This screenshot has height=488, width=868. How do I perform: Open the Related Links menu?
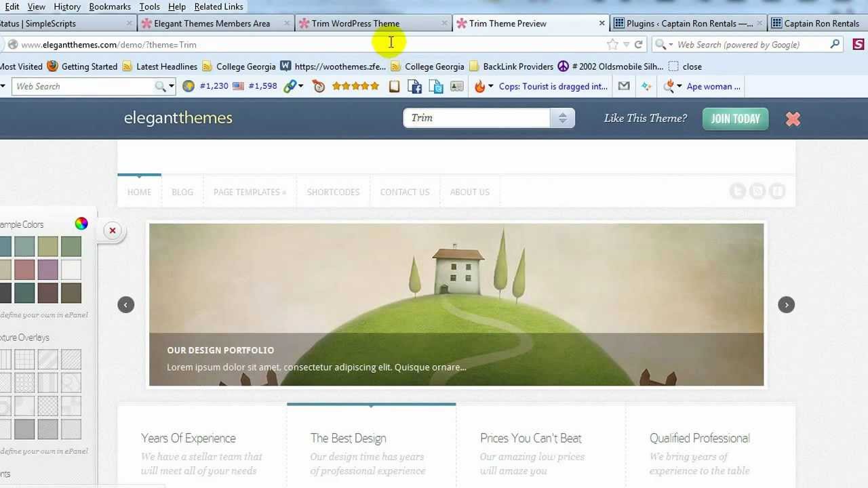pyautogui.click(x=218, y=7)
